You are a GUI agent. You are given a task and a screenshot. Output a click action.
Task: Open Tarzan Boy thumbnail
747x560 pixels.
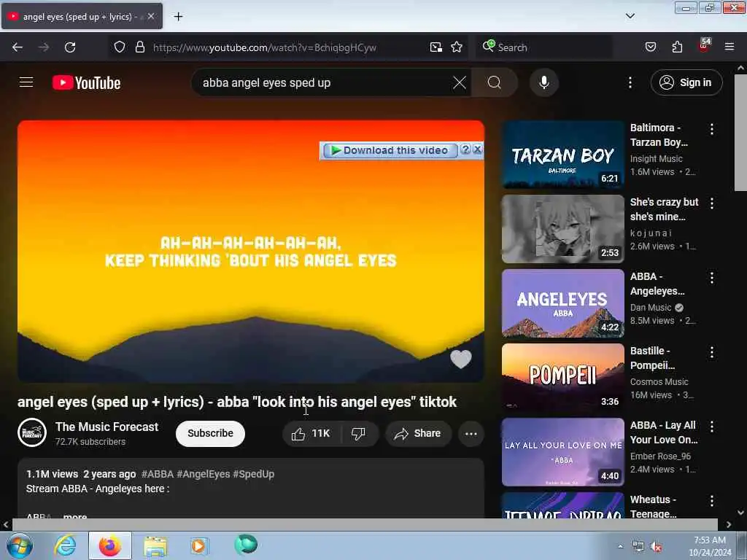(562, 155)
